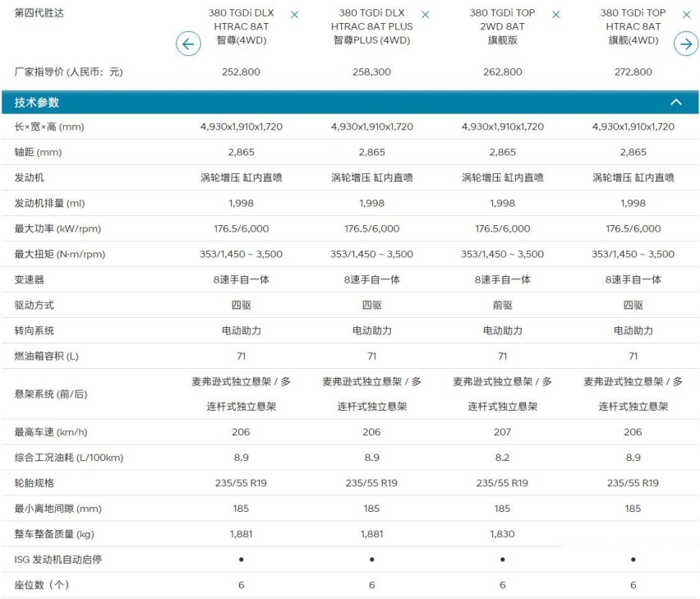Viewport: 700px width, 599px height.
Task: Click the 最小离地间隙 (mm) row label
Action: (x=58, y=509)
